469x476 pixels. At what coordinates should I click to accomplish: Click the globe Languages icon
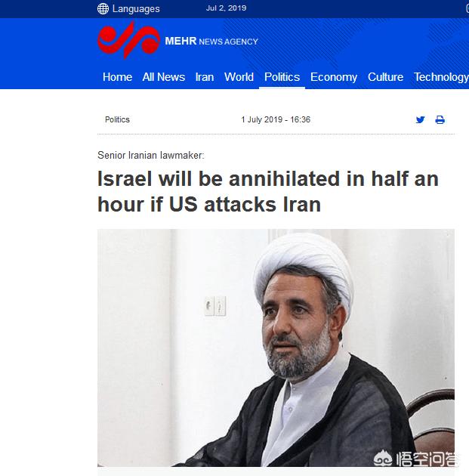(103, 8)
